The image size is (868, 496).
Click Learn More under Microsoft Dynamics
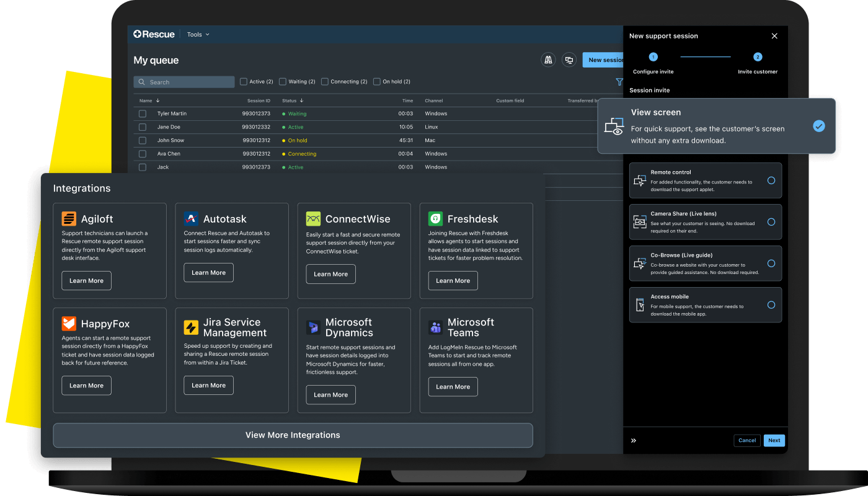(330, 395)
